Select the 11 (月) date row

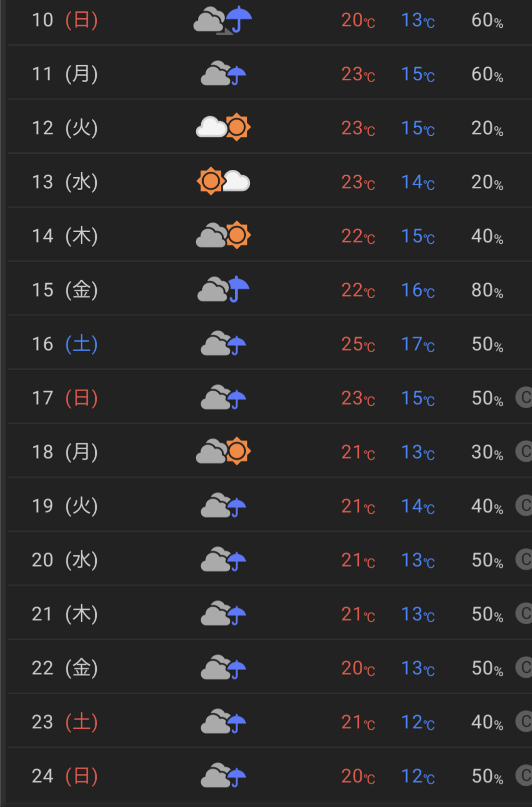point(65,74)
